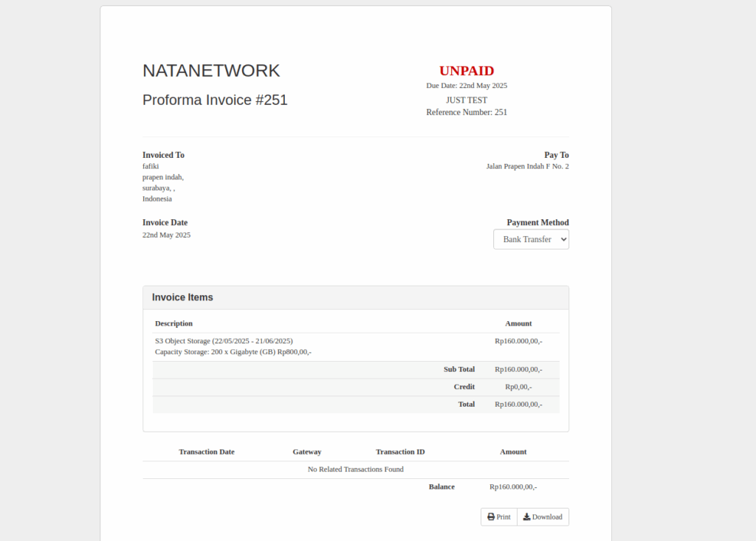
Task: Click 'Jalan Prapen Indah F No. 2' address
Action: tap(527, 166)
